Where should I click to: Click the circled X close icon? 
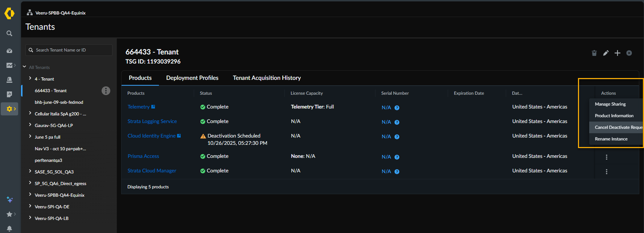click(x=629, y=53)
